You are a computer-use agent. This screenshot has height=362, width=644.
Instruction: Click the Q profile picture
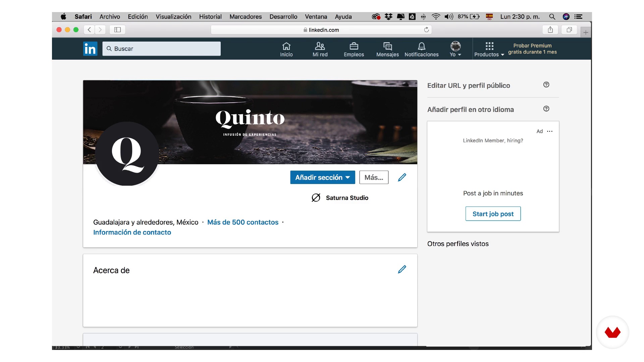click(127, 154)
